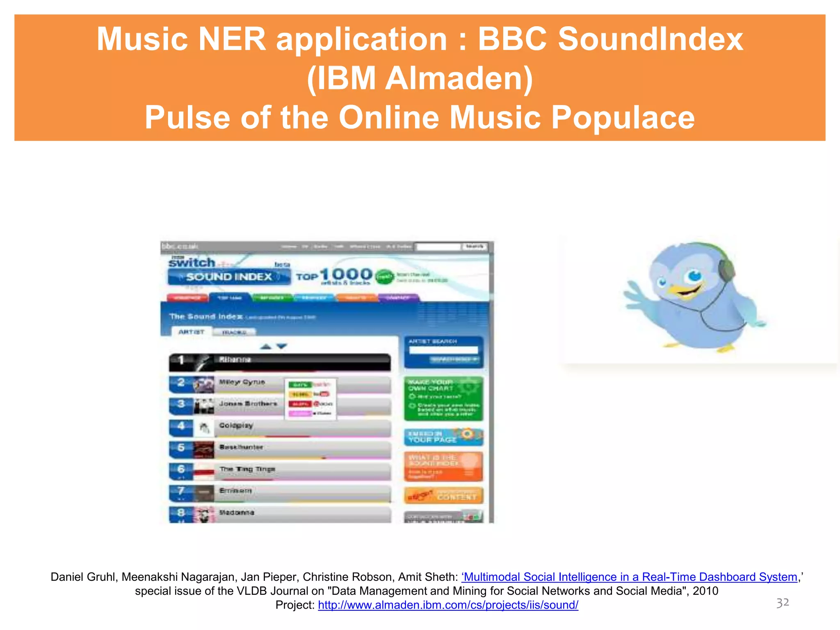Click the Coldplay artist thumbnail
This screenshot has height=630, width=840.
coord(204,428)
